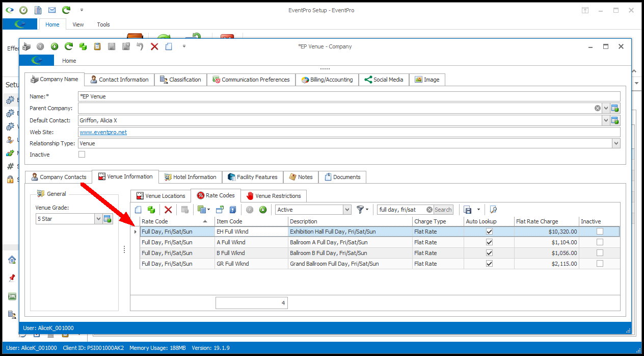Viewport: 644px width, 356px height.
Task: Switch to Hotel Information tab
Action: [x=190, y=177]
